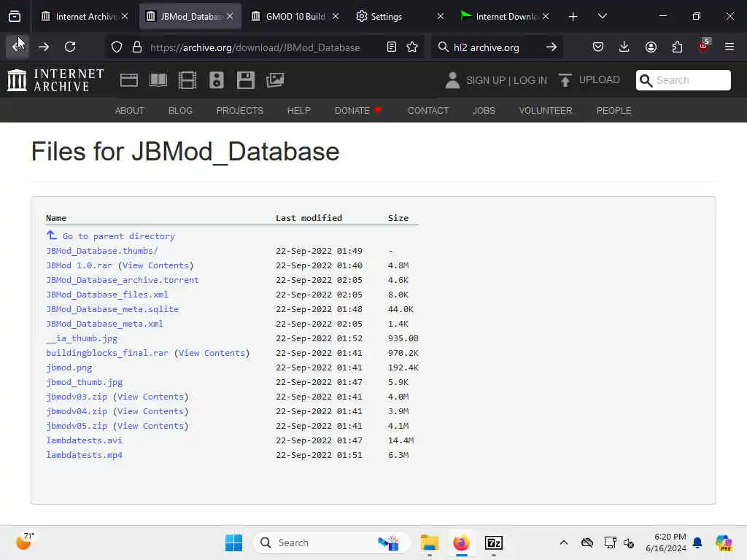747x560 pixels.
Task: Open jbmod.png image link
Action: click(x=69, y=367)
